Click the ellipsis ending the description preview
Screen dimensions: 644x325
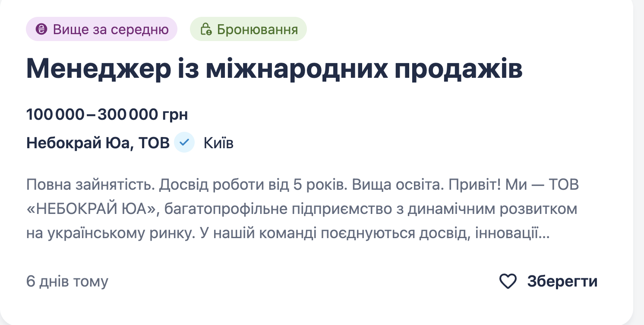click(545, 233)
